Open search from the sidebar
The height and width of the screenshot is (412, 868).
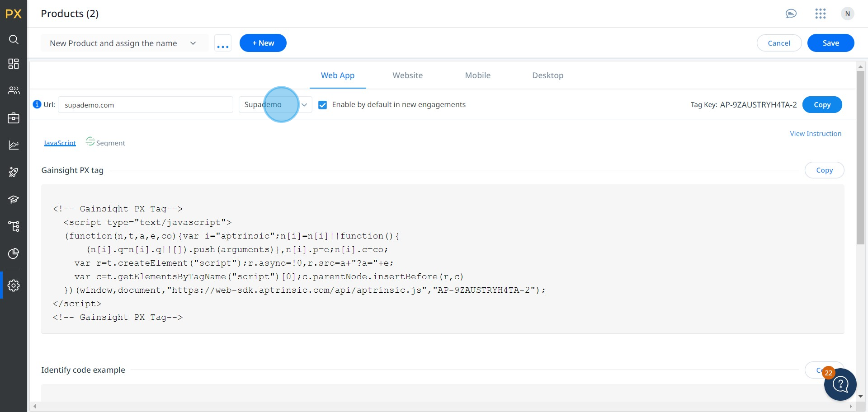click(x=14, y=39)
